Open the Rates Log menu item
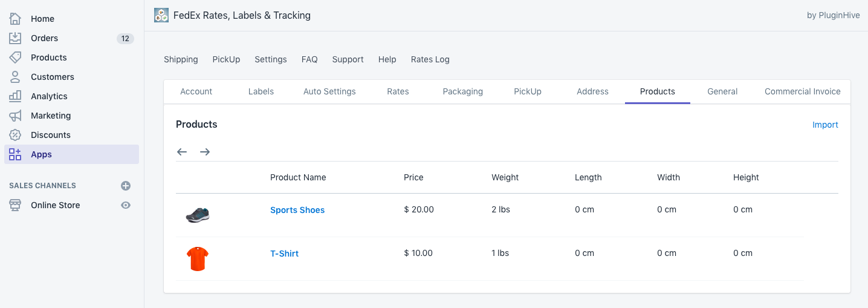Image resolution: width=868 pixels, height=308 pixels. pyautogui.click(x=430, y=59)
